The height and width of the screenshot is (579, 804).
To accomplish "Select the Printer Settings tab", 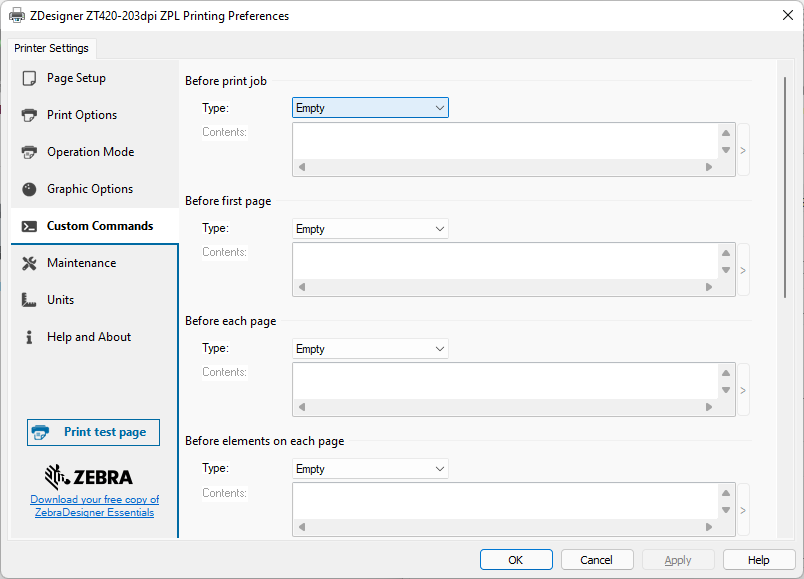I will click(52, 48).
